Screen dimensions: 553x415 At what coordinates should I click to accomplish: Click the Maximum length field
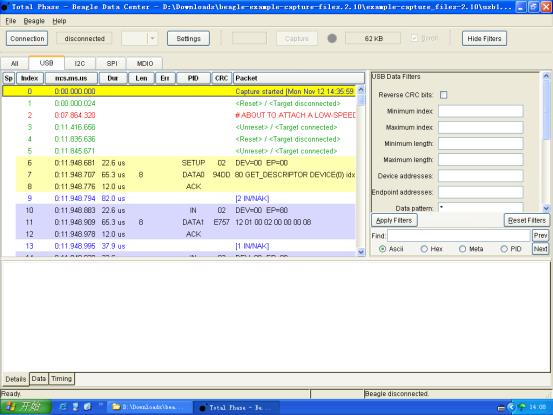click(x=480, y=160)
